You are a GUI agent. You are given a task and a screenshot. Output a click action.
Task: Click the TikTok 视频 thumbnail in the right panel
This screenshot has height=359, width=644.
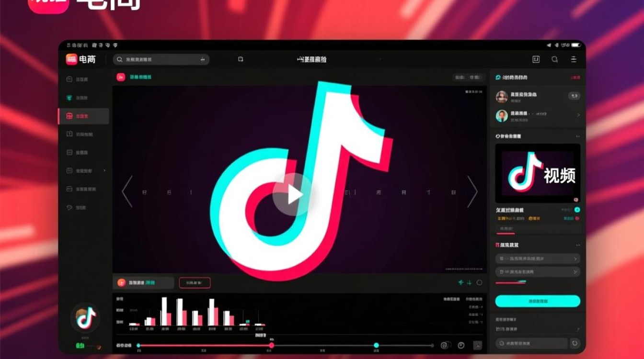pos(537,173)
